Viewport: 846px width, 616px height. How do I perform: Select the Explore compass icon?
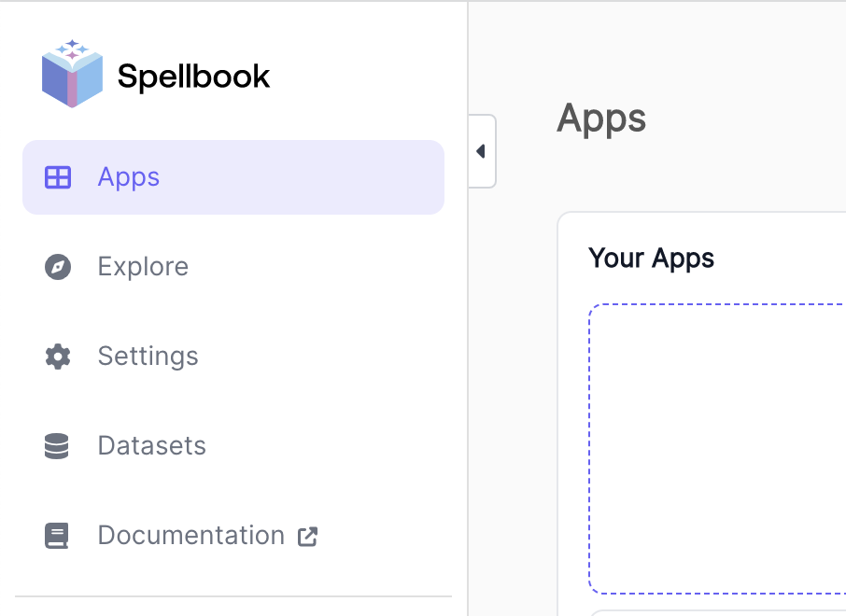[58, 267]
